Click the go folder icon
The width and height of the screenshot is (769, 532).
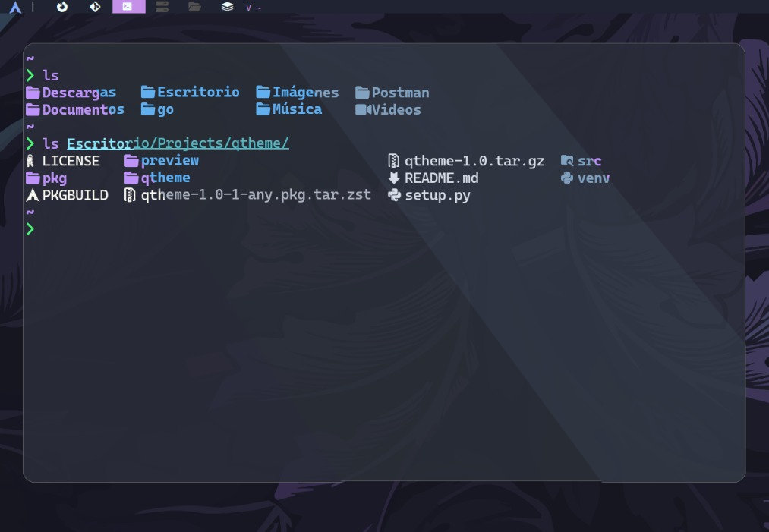[147, 109]
